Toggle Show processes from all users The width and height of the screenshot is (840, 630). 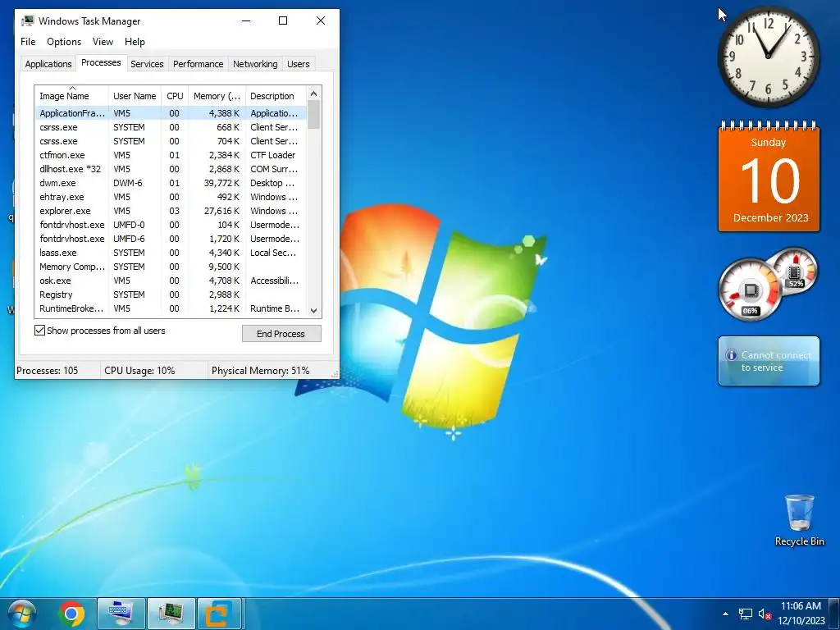pos(39,331)
